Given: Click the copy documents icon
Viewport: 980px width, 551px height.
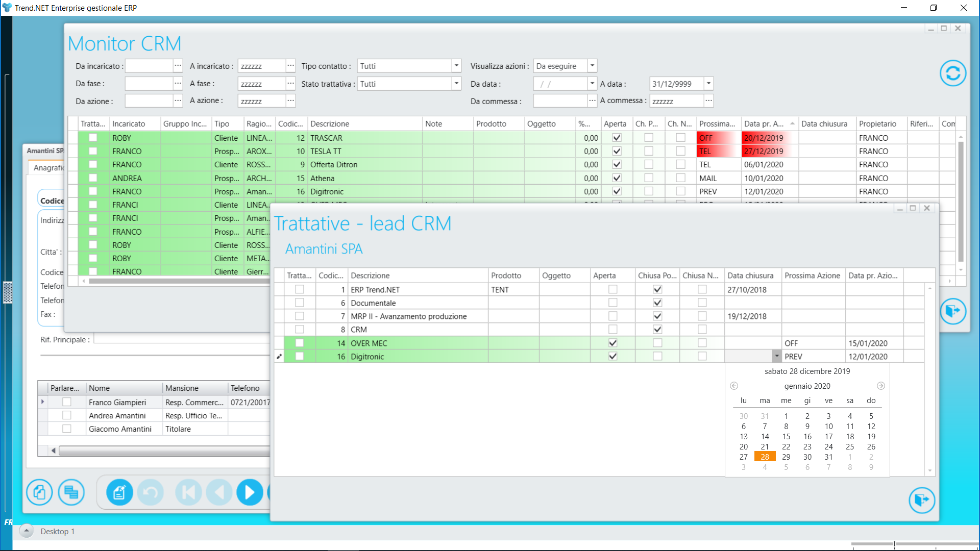Looking at the screenshot, I should tap(39, 492).
